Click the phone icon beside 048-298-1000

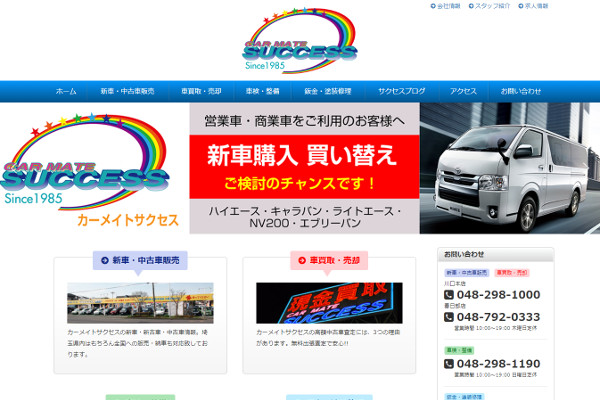(x=449, y=295)
